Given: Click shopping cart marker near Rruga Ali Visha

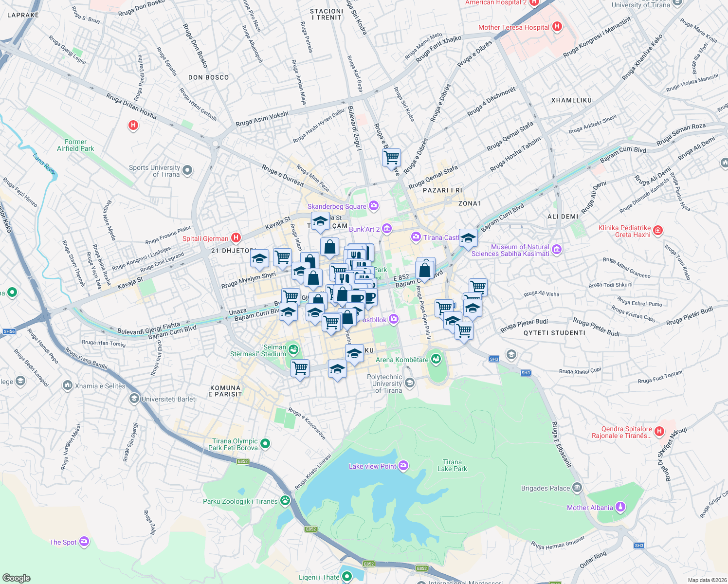Looking at the screenshot, I should click(478, 287).
